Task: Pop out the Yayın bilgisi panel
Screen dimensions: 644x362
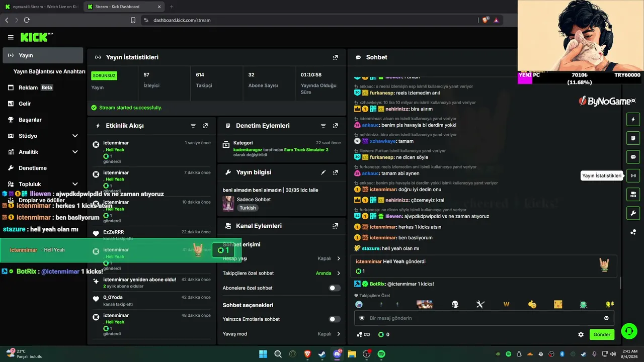Action: tap(335, 172)
